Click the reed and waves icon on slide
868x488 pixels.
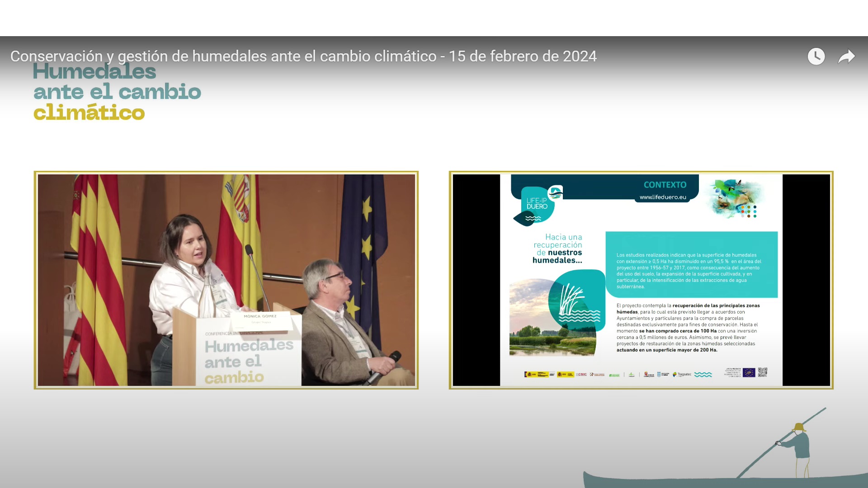tap(577, 300)
